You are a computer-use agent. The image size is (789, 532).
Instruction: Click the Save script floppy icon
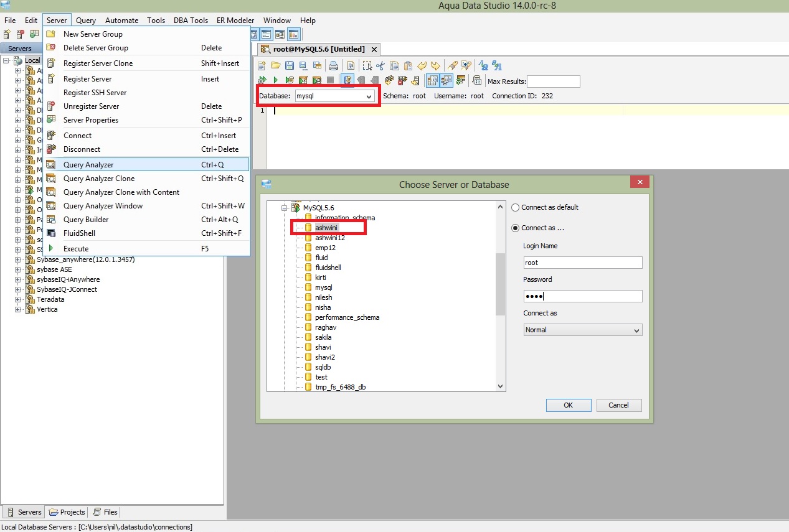click(x=290, y=65)
